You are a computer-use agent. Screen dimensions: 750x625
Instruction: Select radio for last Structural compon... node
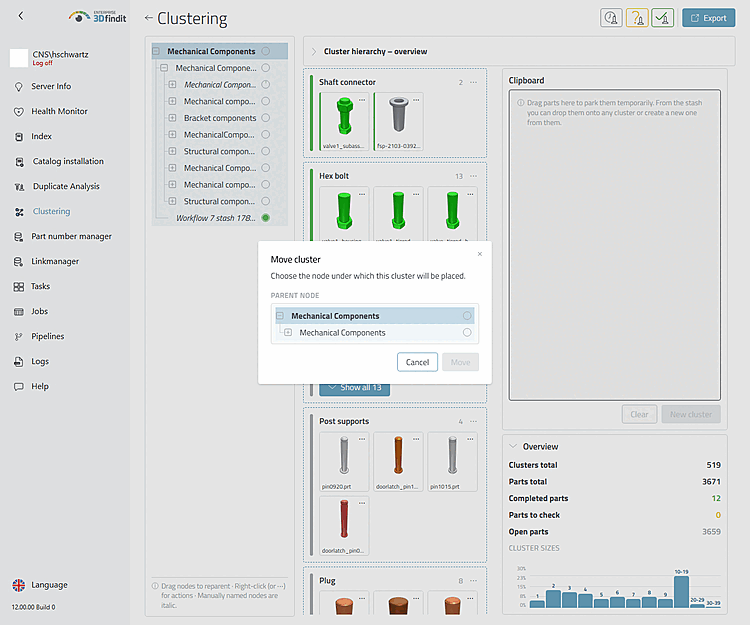pos(265,201)
